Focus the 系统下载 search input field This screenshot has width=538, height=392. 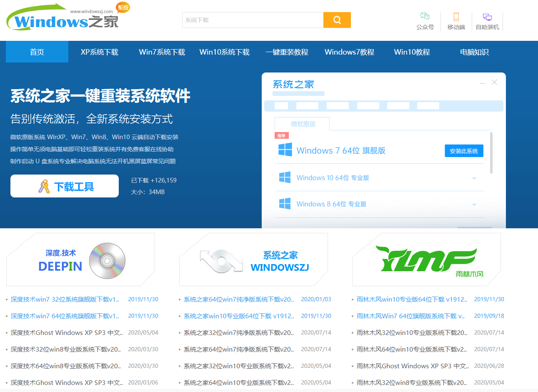pos(253,20)
